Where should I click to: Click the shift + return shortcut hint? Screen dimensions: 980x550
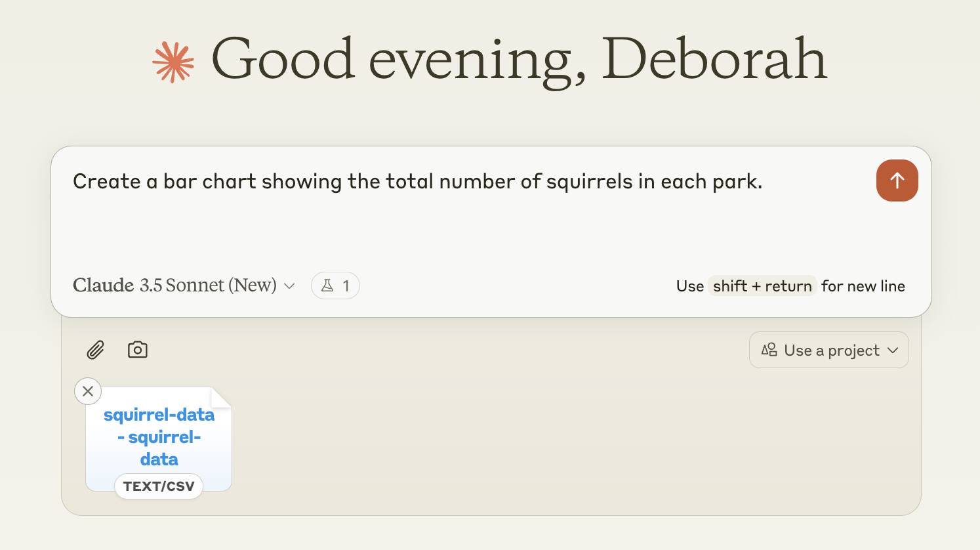pos(762,286)
